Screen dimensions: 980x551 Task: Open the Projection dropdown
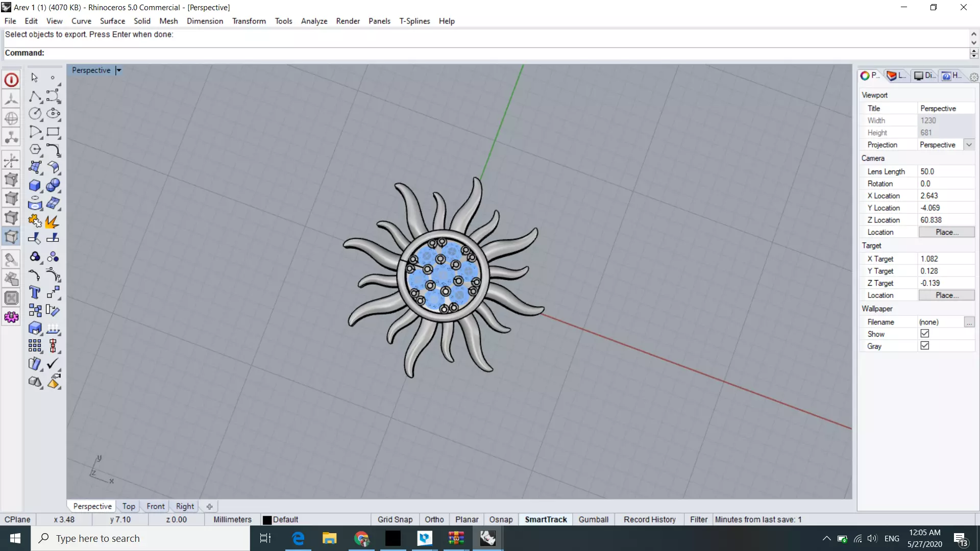point(969,145)
